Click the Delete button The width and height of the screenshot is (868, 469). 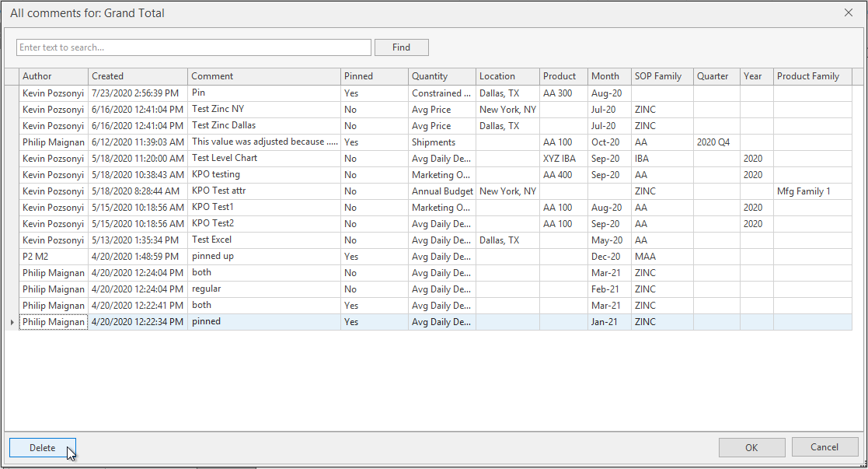[x=43, y=447]
